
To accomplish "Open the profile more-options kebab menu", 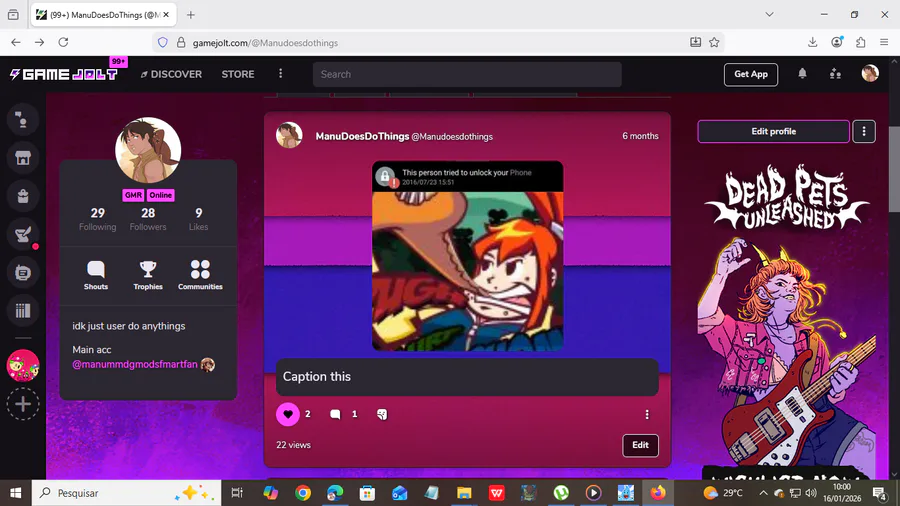I will [864, 131].
